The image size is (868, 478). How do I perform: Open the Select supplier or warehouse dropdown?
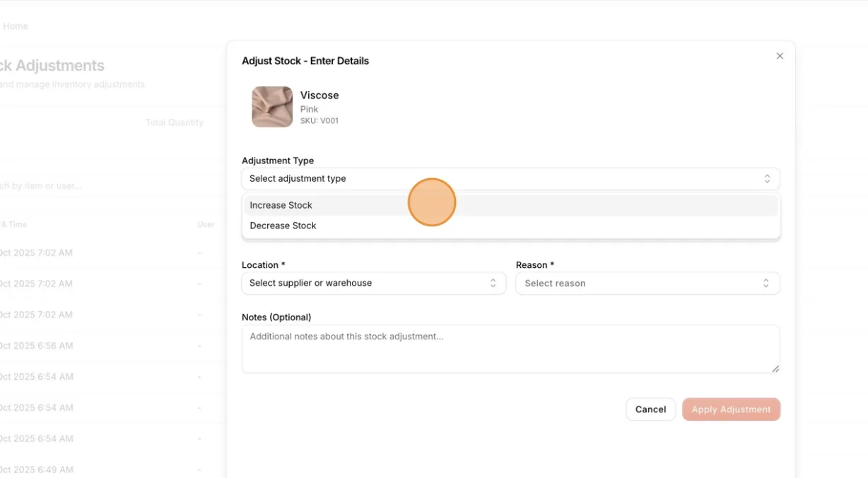click(x=373, y=283)
